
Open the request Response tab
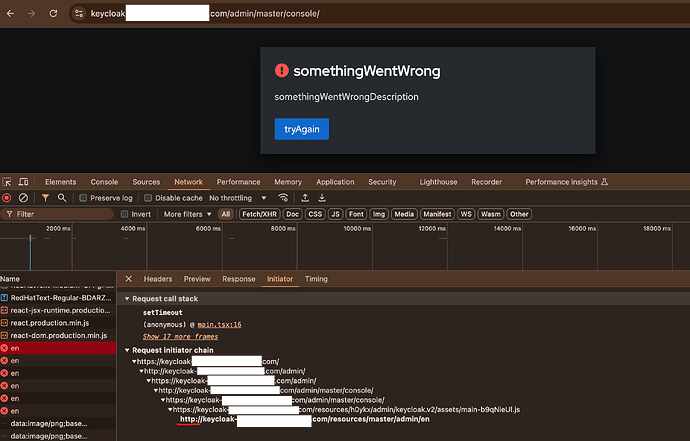click(239, 279)
